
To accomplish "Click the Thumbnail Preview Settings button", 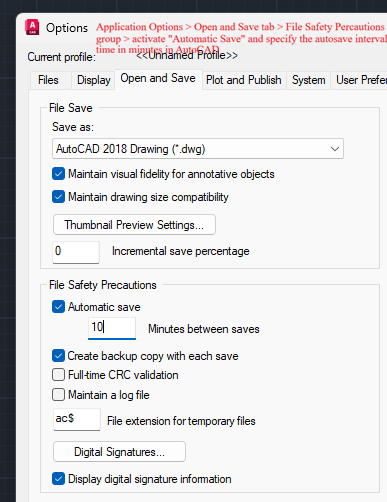I will 134,225.
